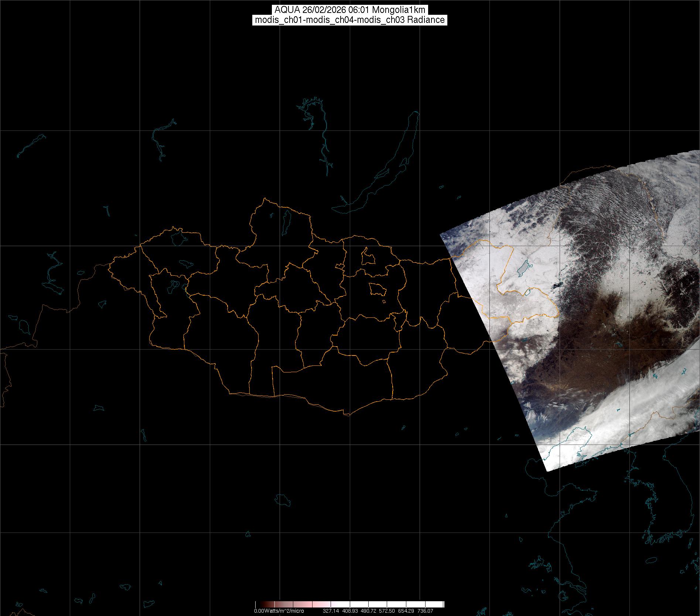
Task: Click the western tip of Mongolia's border
Action: point(109,265)
